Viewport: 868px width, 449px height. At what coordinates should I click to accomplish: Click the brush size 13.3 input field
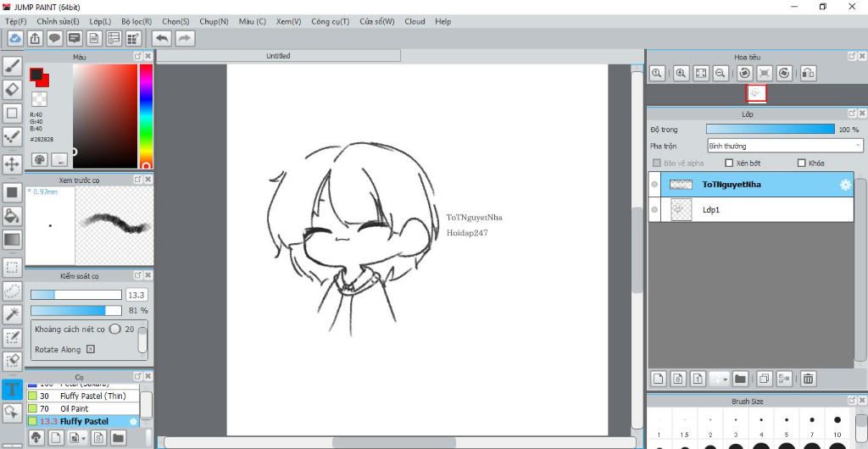coord(136,295)
